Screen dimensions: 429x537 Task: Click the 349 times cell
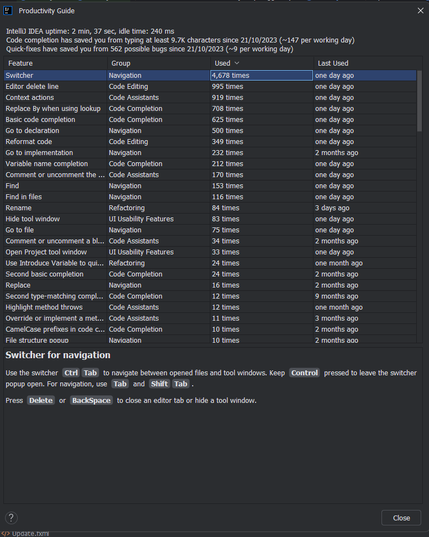click(x=261, y=141)
